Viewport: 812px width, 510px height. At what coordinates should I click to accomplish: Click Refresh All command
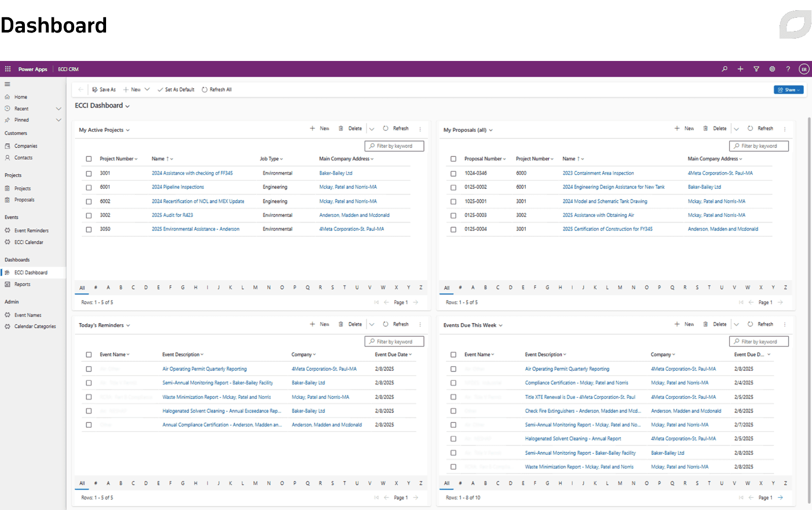click(217, 89)
